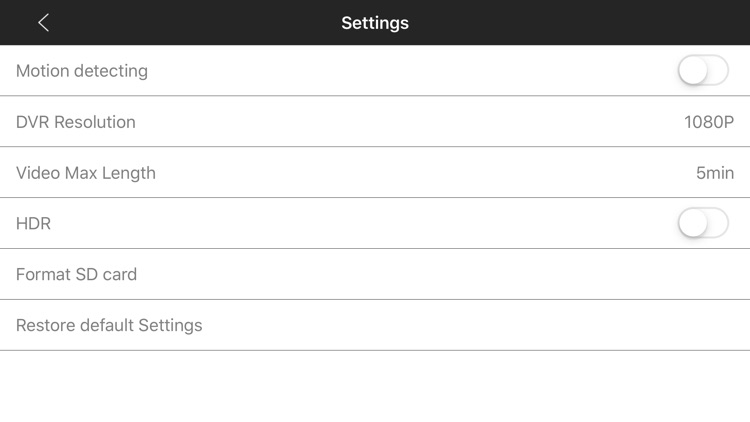
Task: Select Format SD card
Action: point(76,274)
